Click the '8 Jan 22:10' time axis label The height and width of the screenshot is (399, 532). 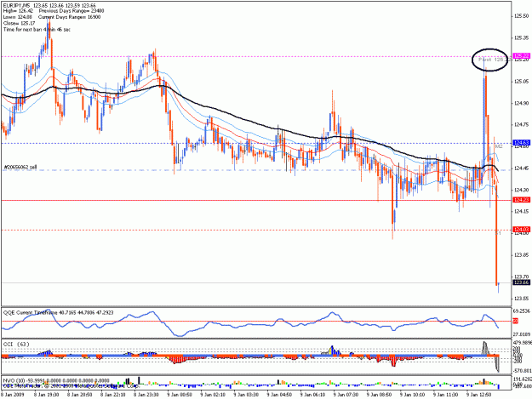[113, 395]
